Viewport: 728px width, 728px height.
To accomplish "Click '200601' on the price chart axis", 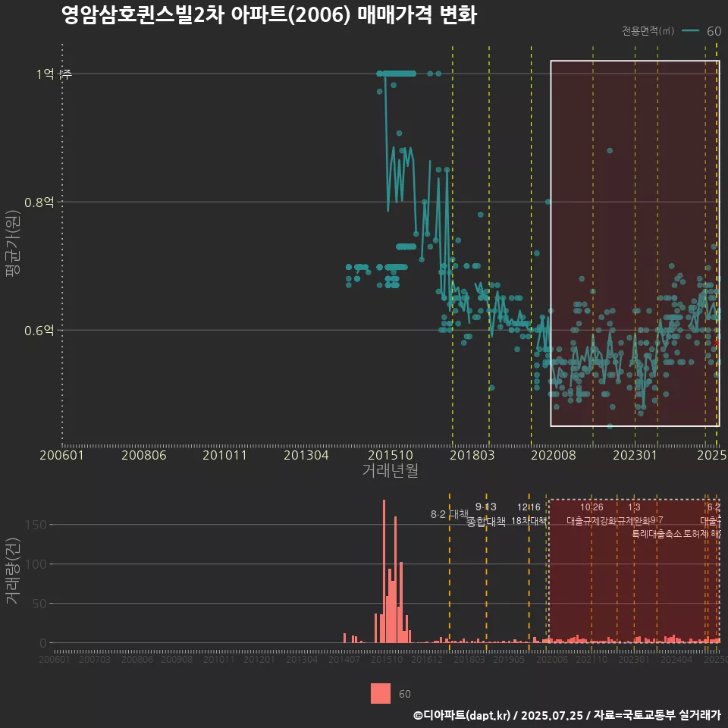I will point(61,455).
